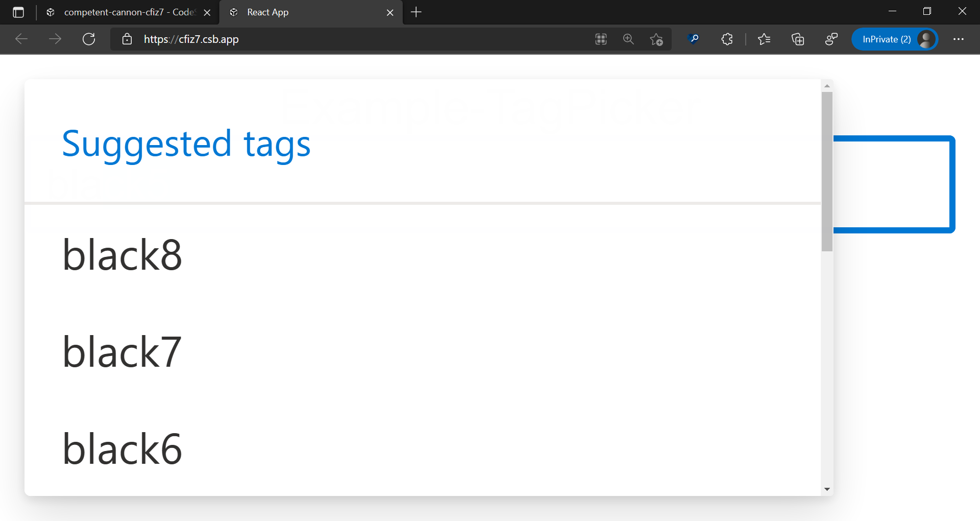Go forward to the next page
Image resolution: width=980 pixels, height=521 pixels.
(55, 39)
